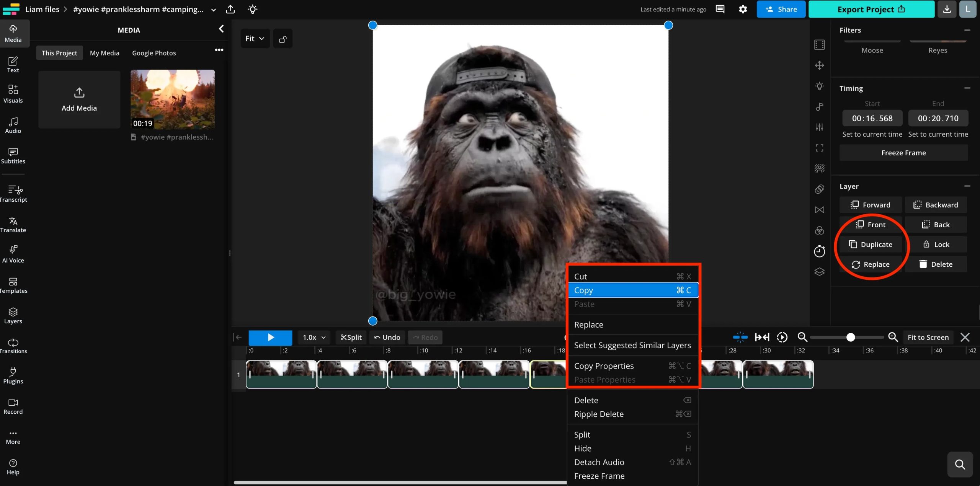Toggle the trim-to-playhead icon in timeline toolbar
The image size is (980, 486).
(x=762, y=337)
